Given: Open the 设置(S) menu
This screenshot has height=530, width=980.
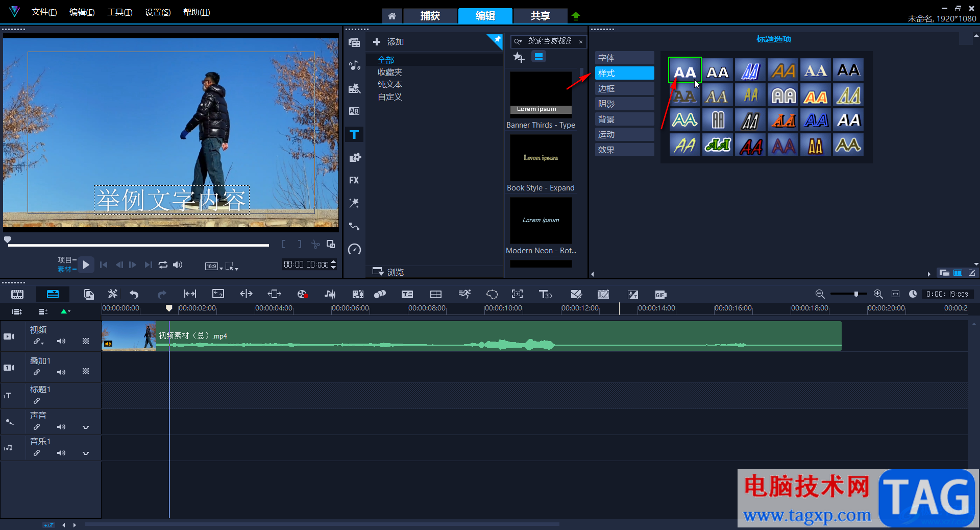Looking at the screenshot, I should [x=158, y=12].
